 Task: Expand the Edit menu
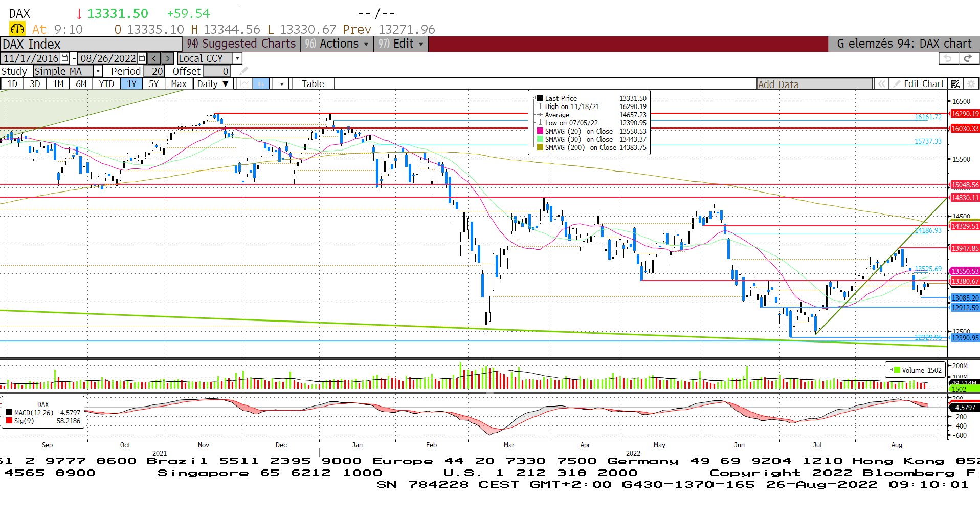click(x=401, y=44)
